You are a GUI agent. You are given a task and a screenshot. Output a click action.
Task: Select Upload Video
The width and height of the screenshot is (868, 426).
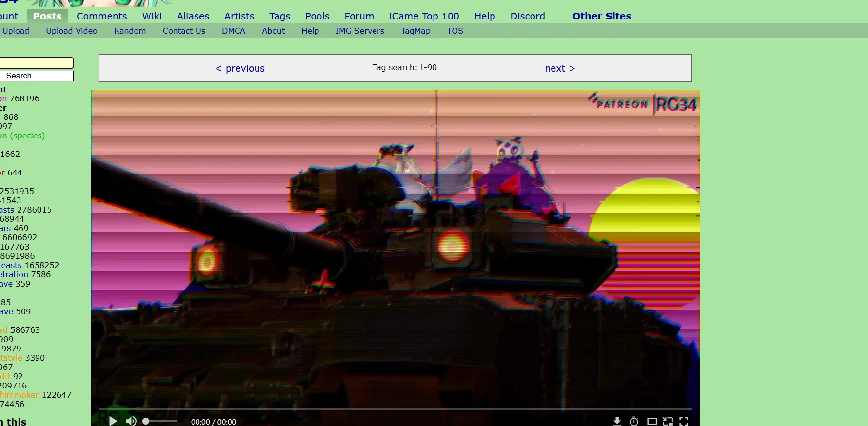tap(72, 31)
